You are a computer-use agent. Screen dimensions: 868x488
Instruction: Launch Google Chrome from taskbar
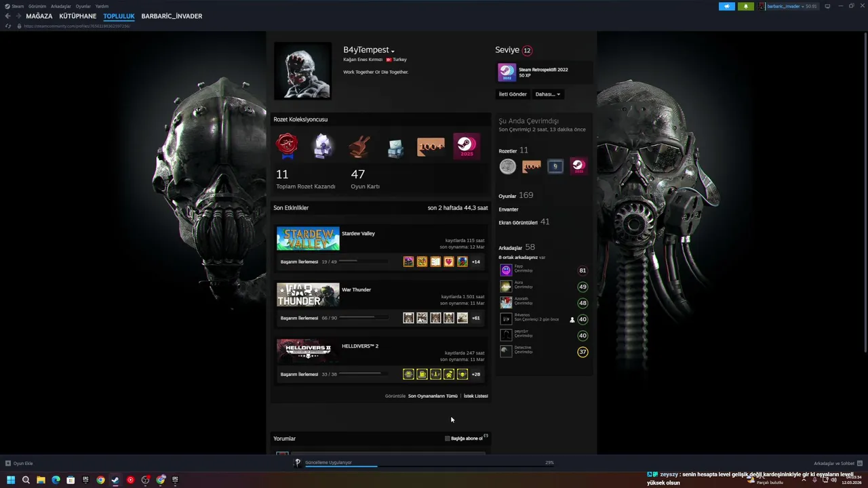100,480
